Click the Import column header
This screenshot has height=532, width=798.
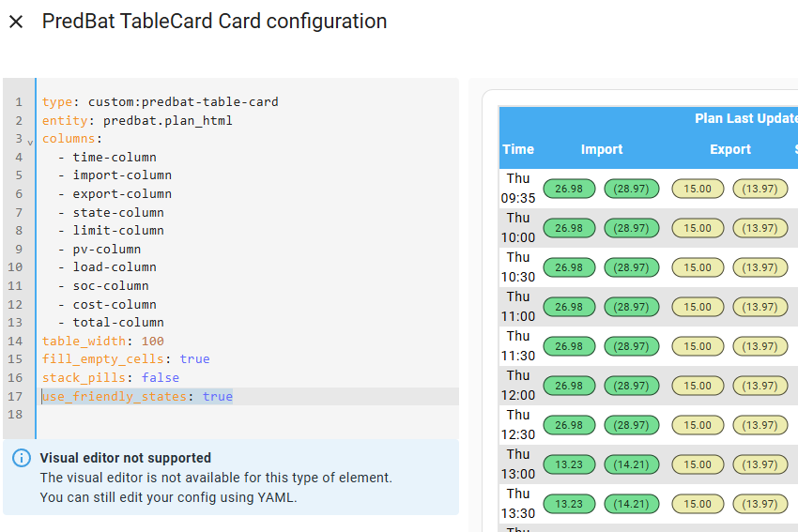coord(602,149)
